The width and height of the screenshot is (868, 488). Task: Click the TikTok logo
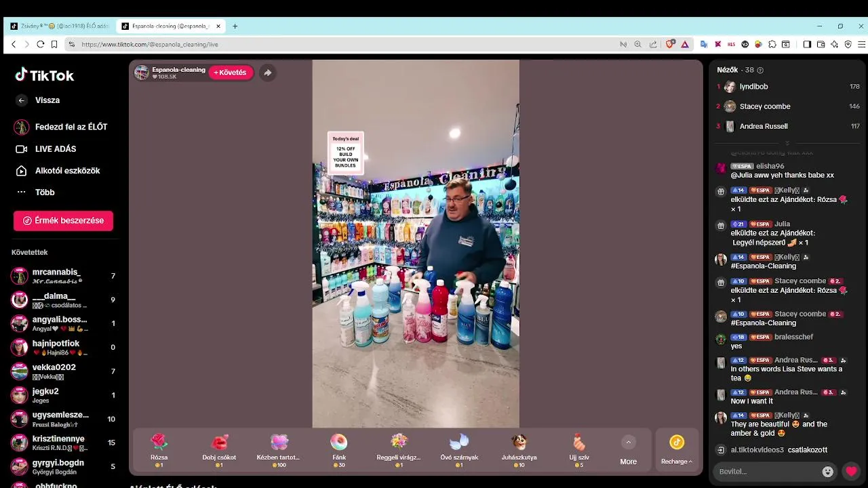(45, 75)
